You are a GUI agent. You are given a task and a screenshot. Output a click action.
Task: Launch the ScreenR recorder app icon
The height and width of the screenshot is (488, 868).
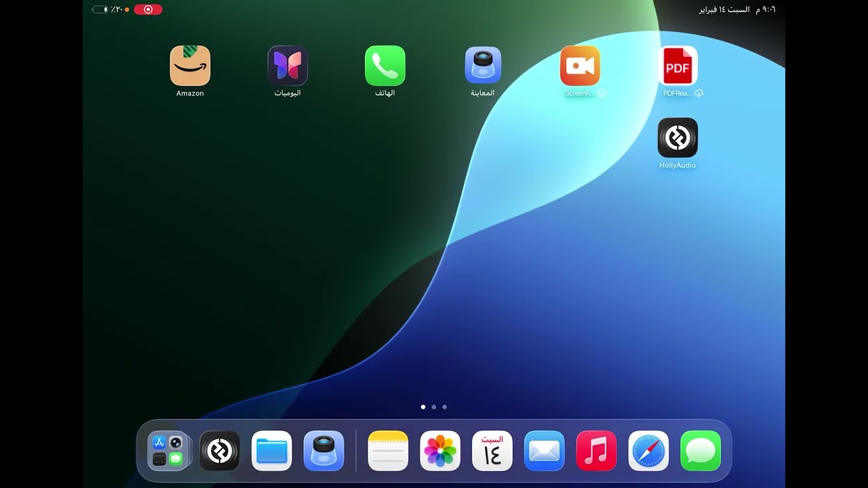point(580,66)
